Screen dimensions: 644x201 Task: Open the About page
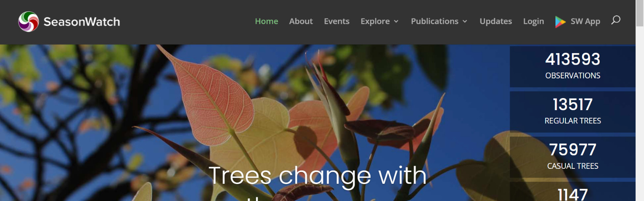pos(301,21)
